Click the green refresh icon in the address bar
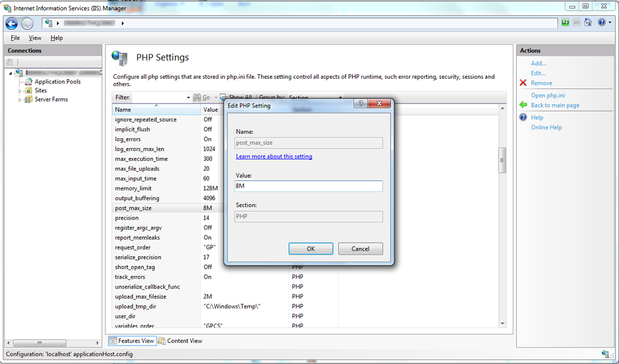 565,22
